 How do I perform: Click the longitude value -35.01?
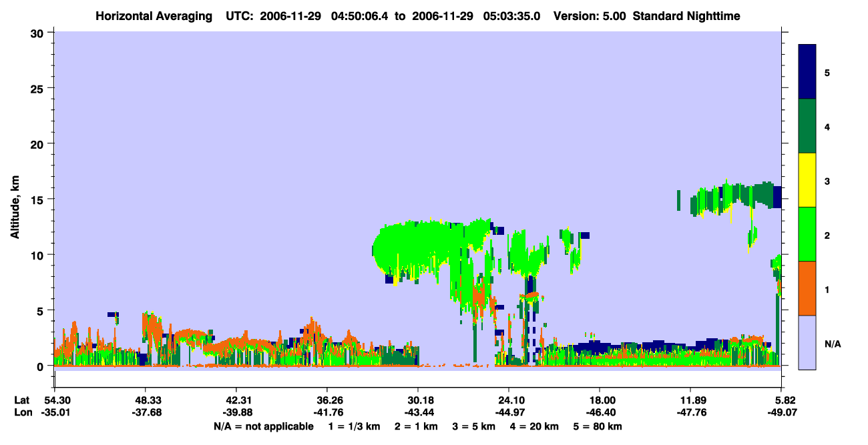click(x=55, y=412)
